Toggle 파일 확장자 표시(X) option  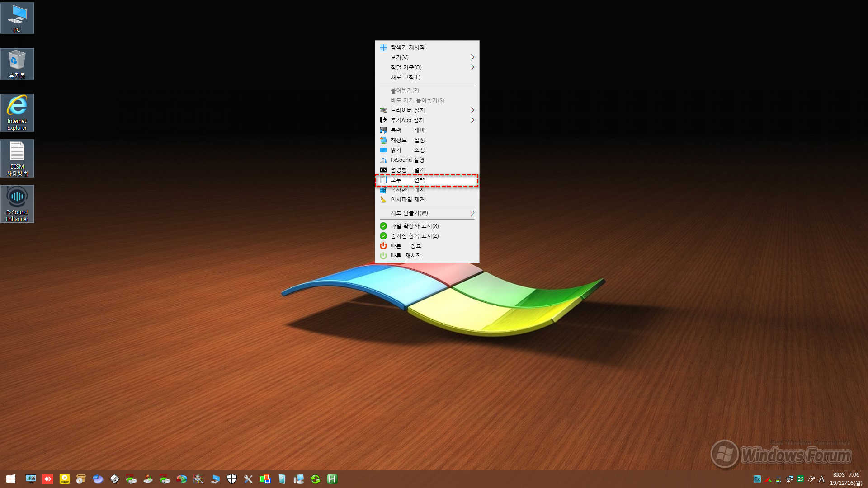(x=427, y=226)
